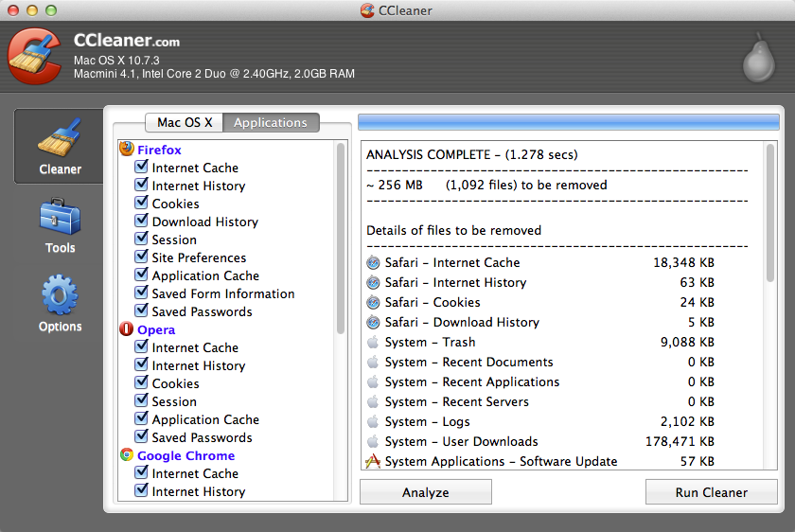Image resolution: width=795 pixels, height=532 pixels.
Task: Uncheck Firefox Saved Passwords
Action: click(x=141, y=310)
